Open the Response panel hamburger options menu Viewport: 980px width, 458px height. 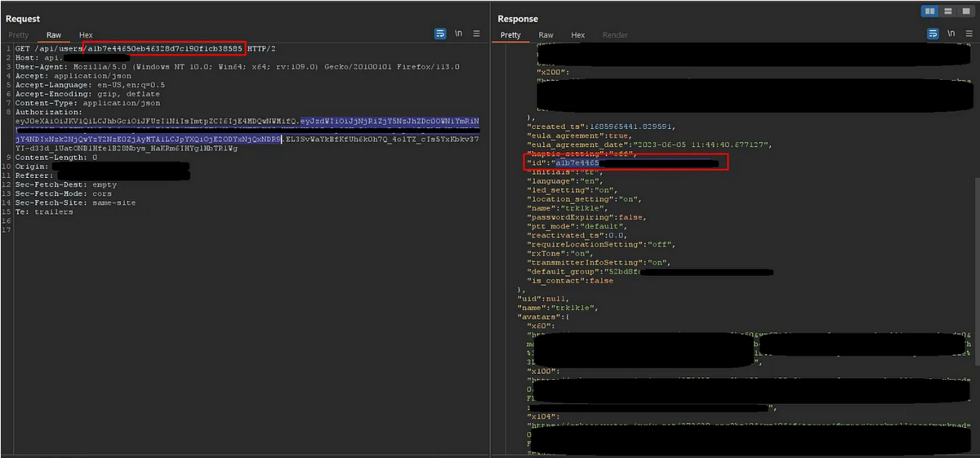[969, 34]
